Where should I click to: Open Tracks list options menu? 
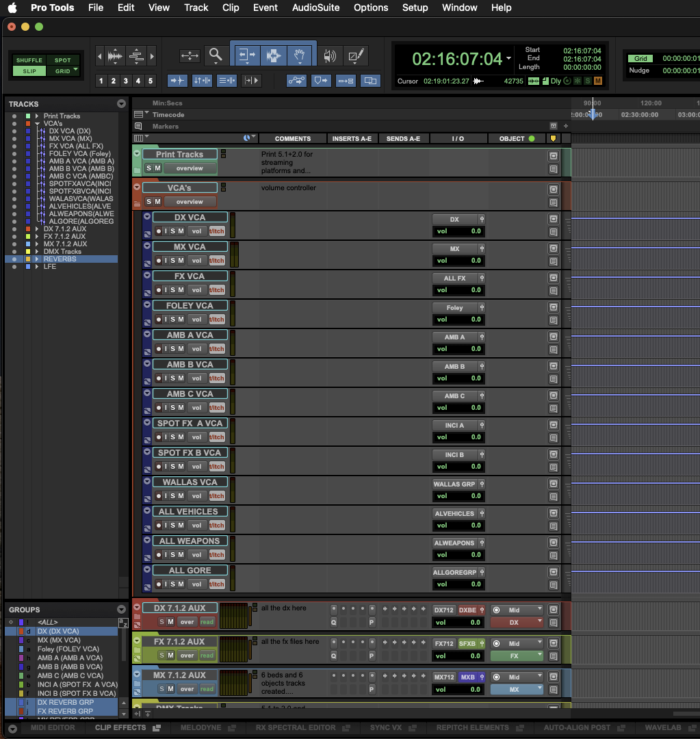click(122, 104)
